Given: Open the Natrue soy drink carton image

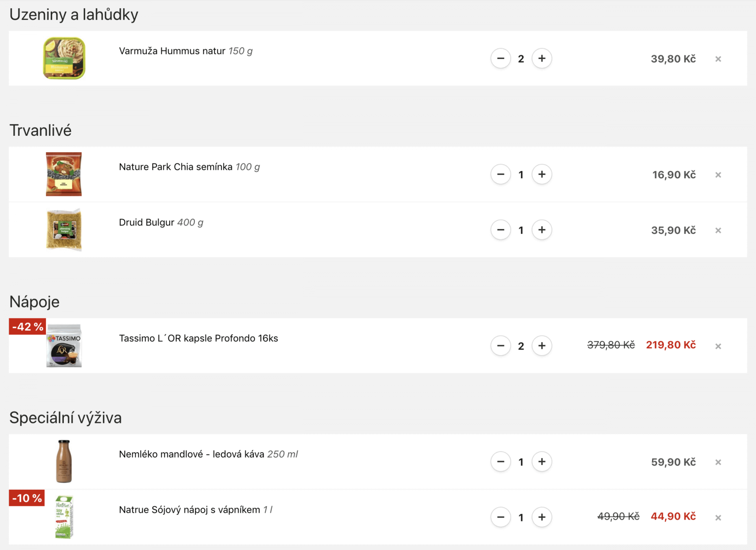Looking at the screenshot, I should pos(64,517).
